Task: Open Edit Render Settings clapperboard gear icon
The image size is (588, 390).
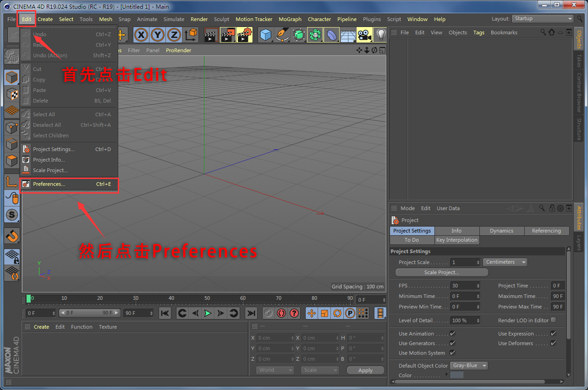Action: [x=245, y=35]
